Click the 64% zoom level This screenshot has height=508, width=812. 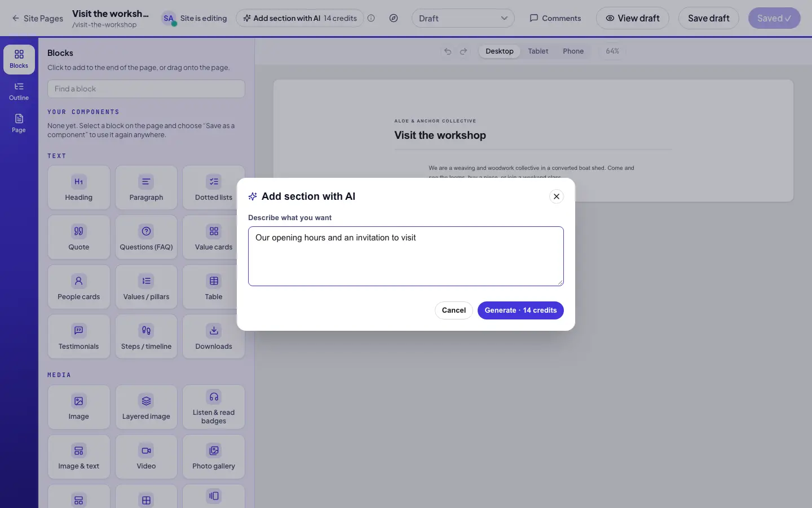612,51
